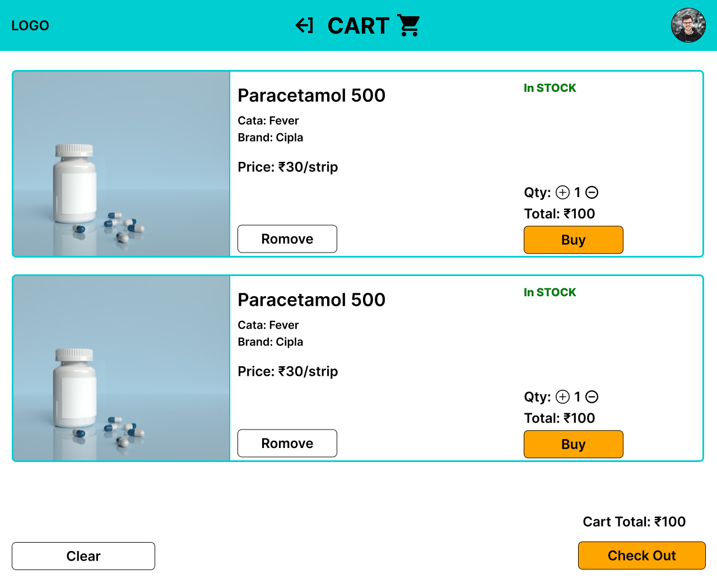Buy the first Paracetamol 500 item

(573, 240)
